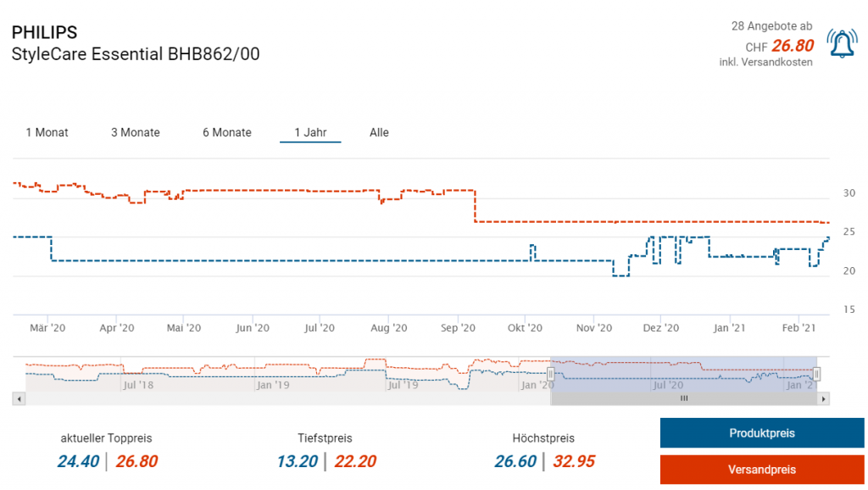The width and height of the screenshot is (868, 490).
Task: Click the Tiefstpreis value 13.20
Action: tap(298, 461)
